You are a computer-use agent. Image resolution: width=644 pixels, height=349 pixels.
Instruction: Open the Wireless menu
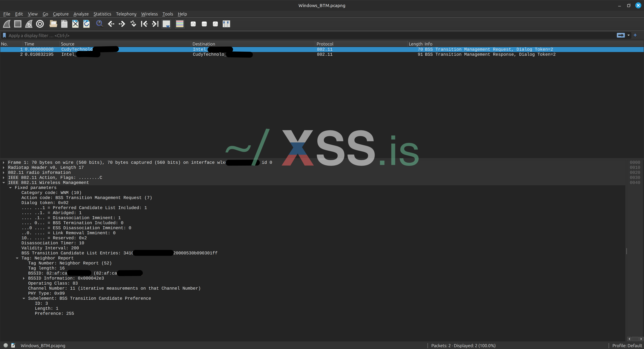pos(149,14)
